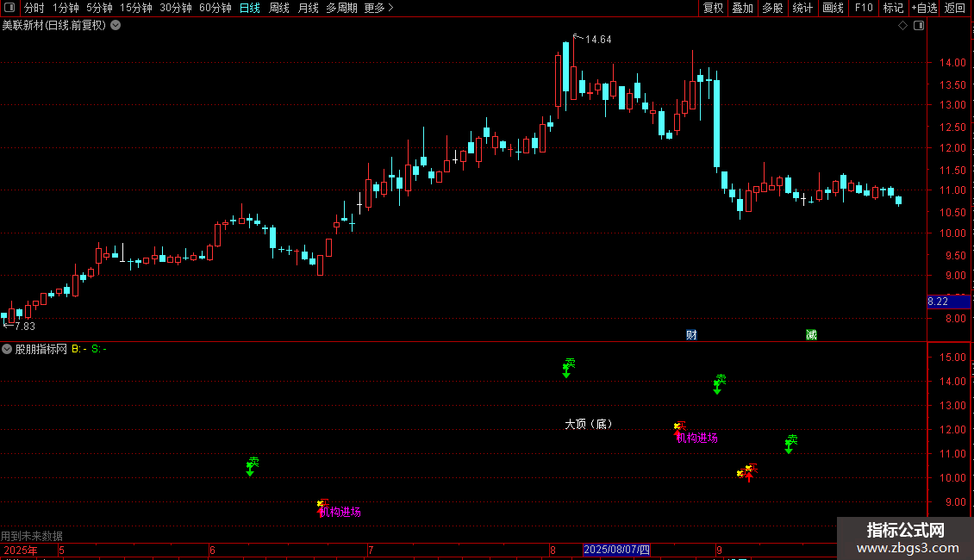Click month 6 on the time axis
The image size is (974, 560).
tap(212, 551)
